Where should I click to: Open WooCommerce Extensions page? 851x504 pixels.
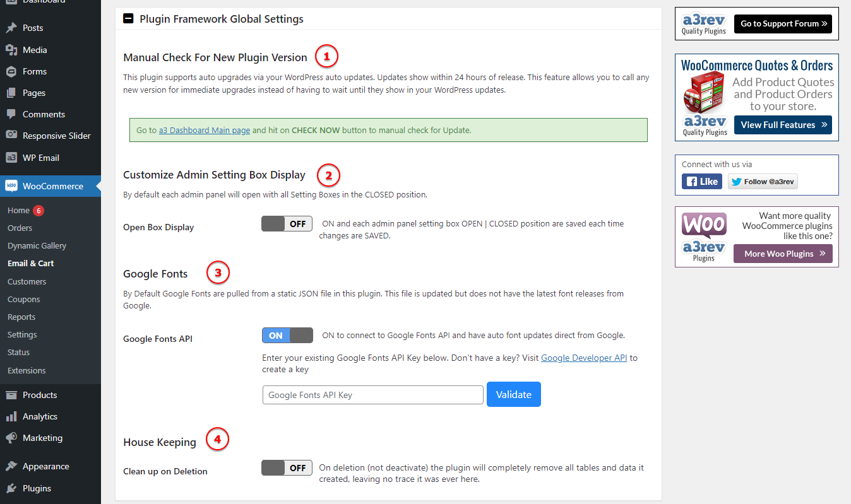pyautogui.click(x=27, y=370)
